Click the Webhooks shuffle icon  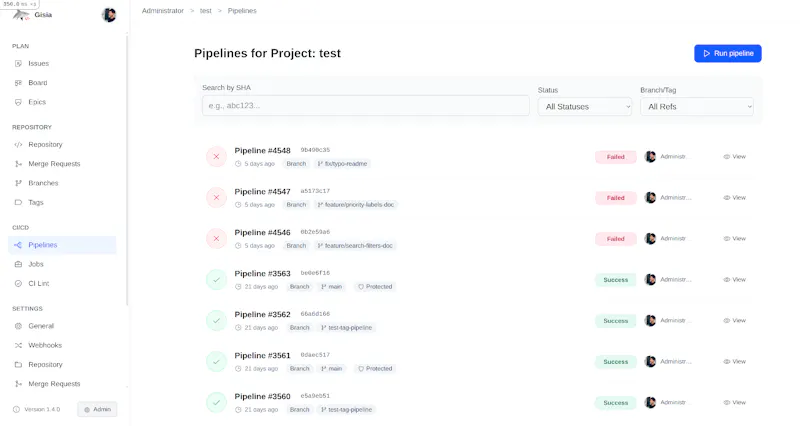point(18,345)
